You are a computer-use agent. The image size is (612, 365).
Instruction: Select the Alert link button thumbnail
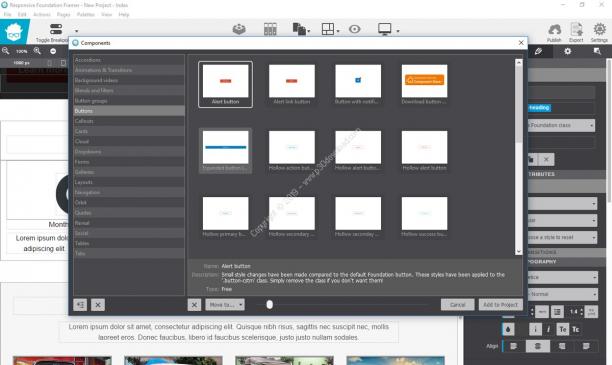coord(292,84)
